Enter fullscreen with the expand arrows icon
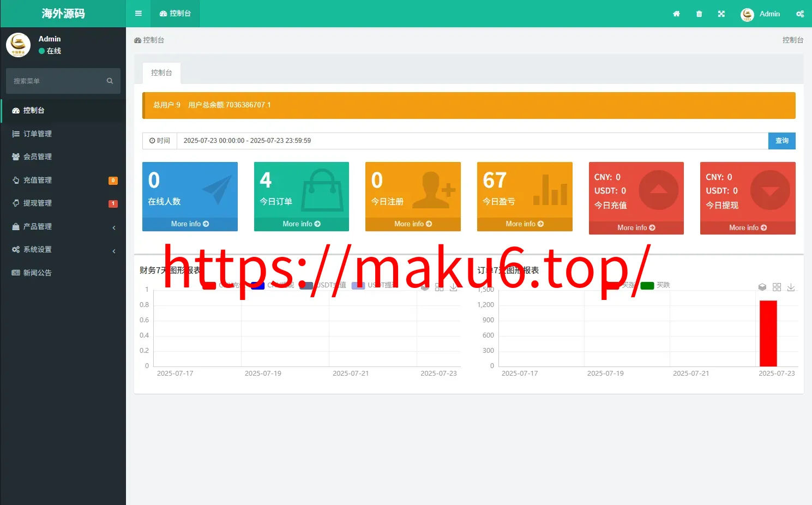This screenshot has width=812, height=505. (721, 14)
